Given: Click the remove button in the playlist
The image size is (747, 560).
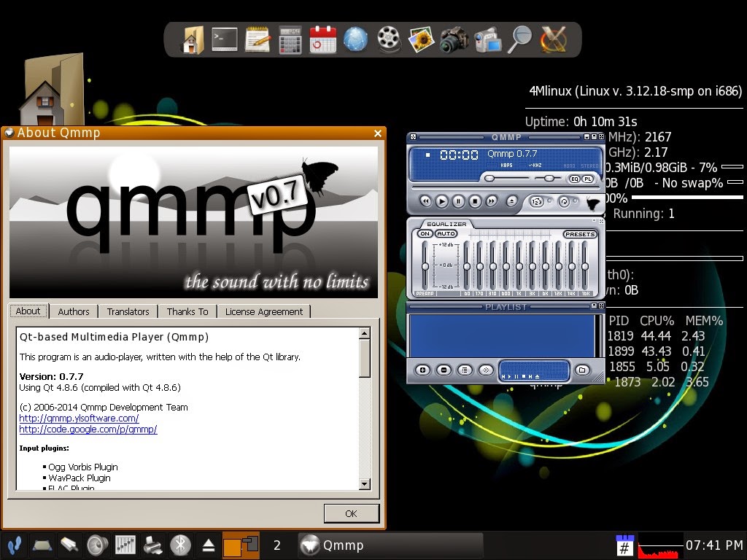Looking at the screenshot, I should (x=444, y=370).
